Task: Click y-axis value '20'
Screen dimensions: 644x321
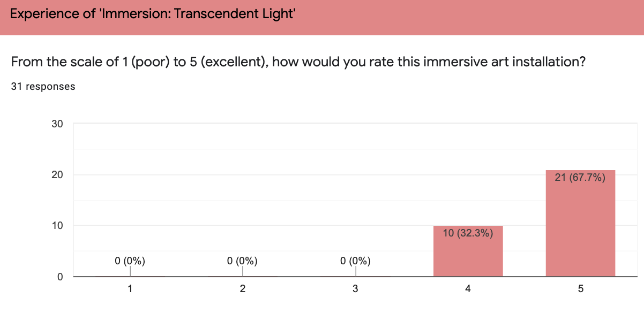Action: (x=57, y=175)
